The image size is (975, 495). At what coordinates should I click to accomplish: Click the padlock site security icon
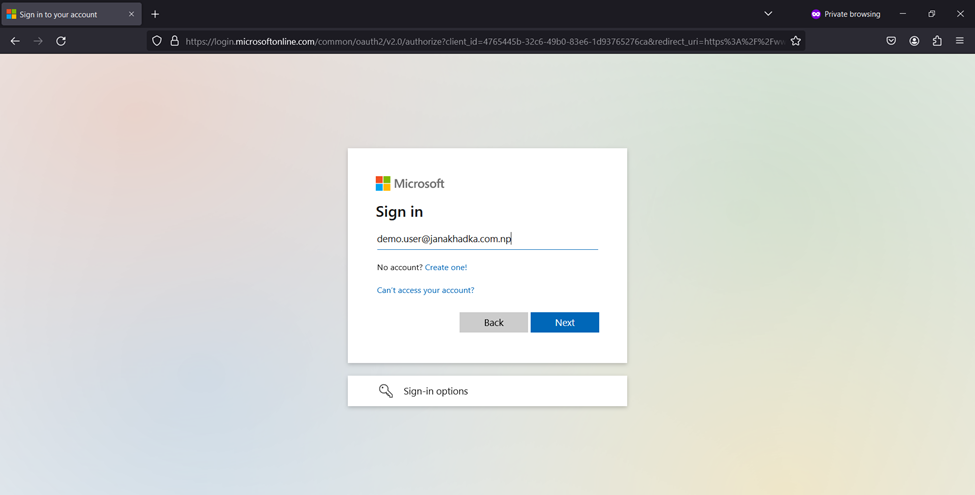pos(175,41)
